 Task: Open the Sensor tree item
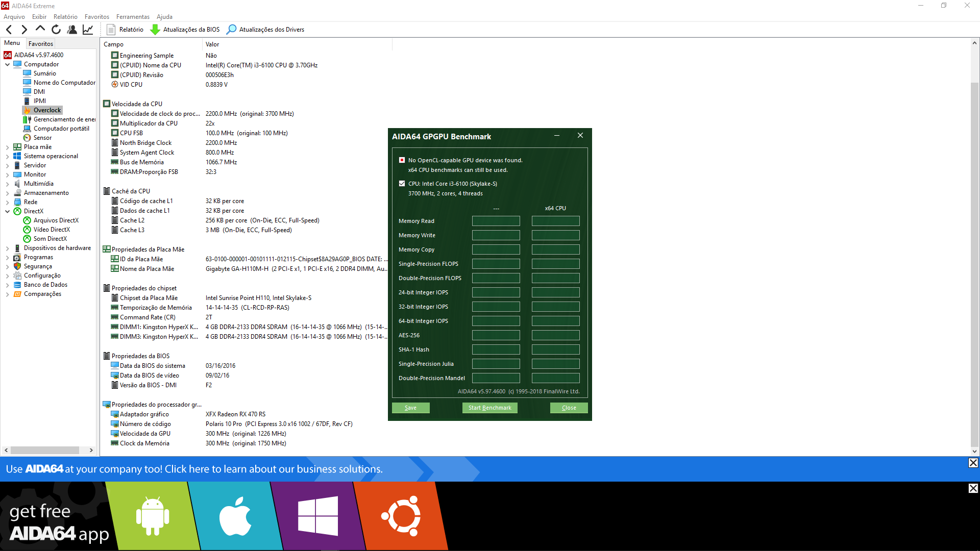pos(42,138)
